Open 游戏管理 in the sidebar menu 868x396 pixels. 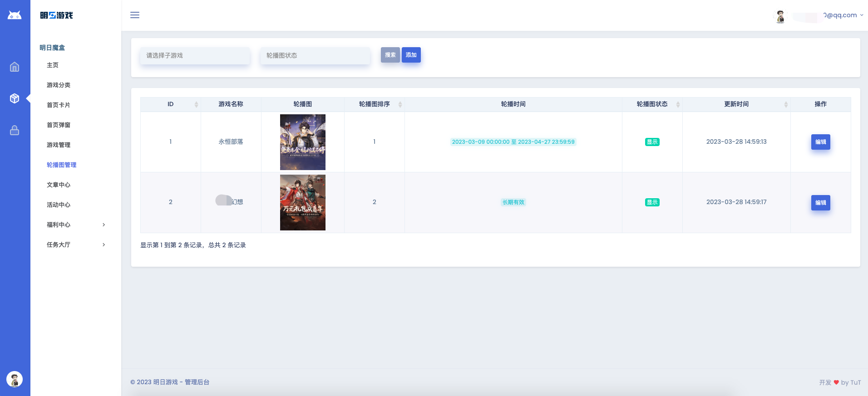59,145
